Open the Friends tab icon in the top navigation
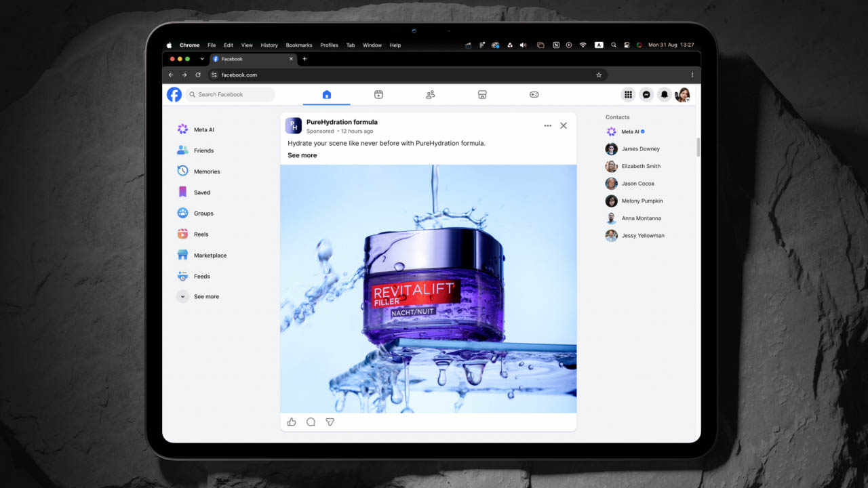 tap(431, 95)
